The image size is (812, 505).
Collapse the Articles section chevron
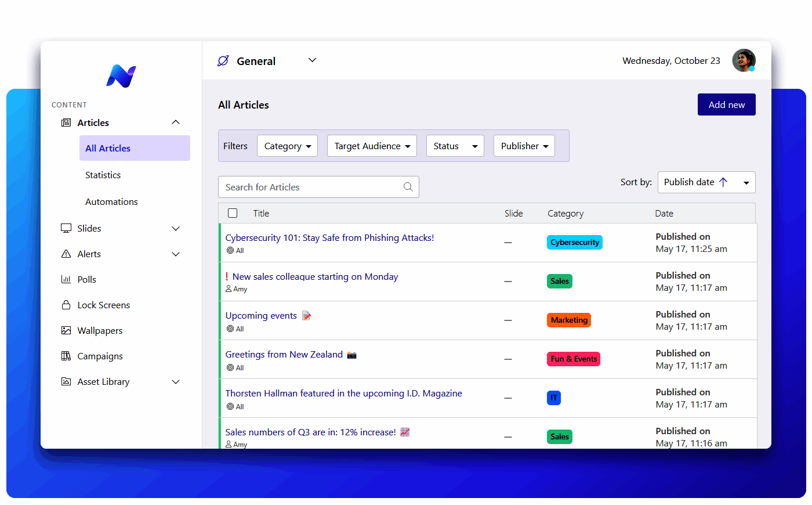point(176,122)
